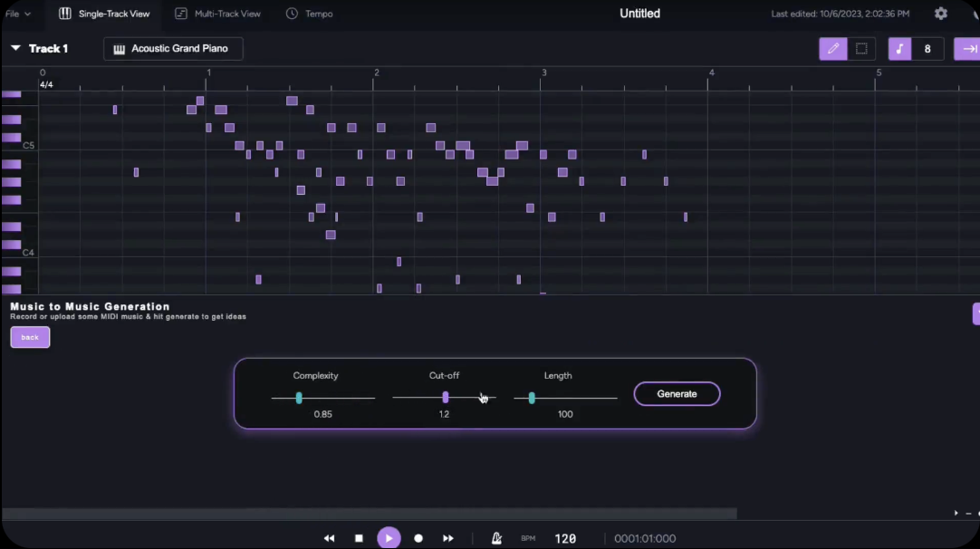980x549 pixels.
Task: Adjust the Complexity slider handle
Action: 299,397
